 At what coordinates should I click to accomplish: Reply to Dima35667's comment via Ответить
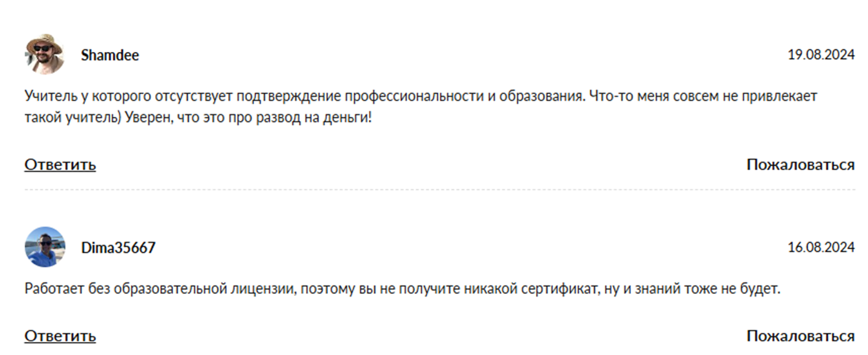[x=60, y=336]
